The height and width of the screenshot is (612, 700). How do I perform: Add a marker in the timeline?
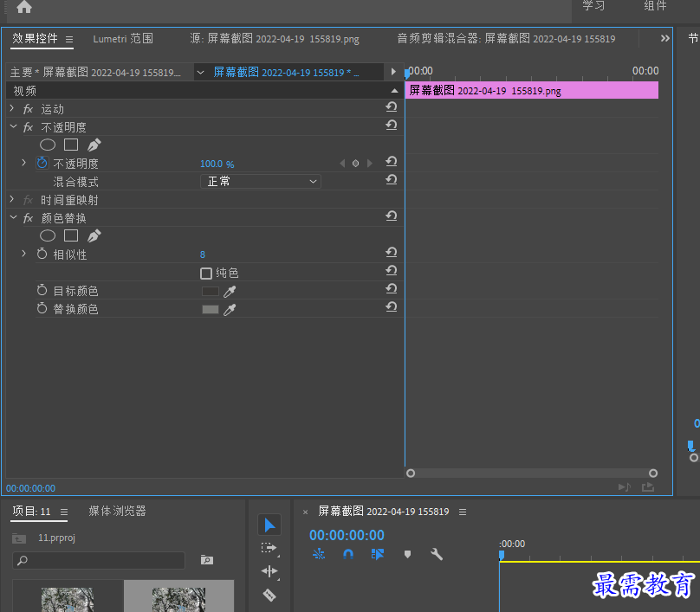[407, 555]
